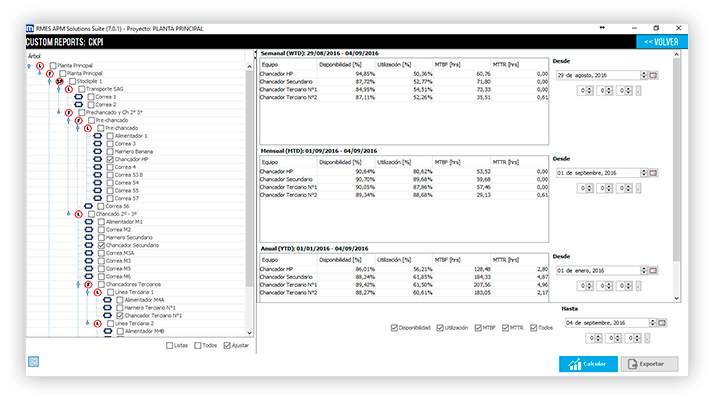Click Hasta date field 04 de septiembre, 2016
716x399 pixels.
[607, 323]
